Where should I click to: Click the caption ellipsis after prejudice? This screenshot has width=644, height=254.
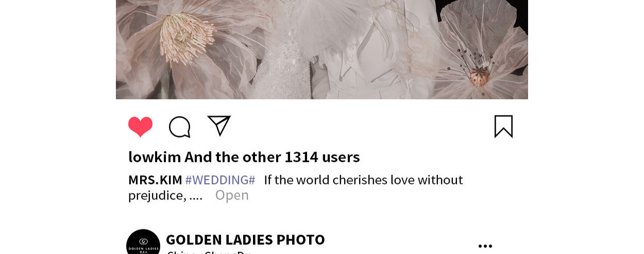coord(196,196)
